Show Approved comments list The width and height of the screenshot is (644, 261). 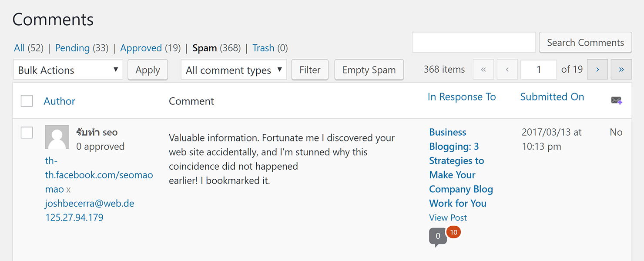(141, 48)
